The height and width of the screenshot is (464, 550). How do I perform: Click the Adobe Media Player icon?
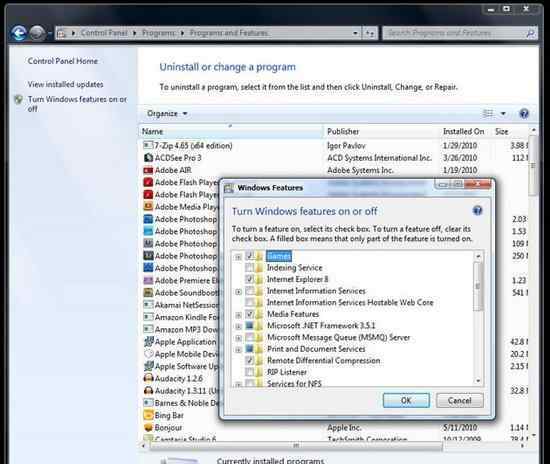tap(148, 207)
